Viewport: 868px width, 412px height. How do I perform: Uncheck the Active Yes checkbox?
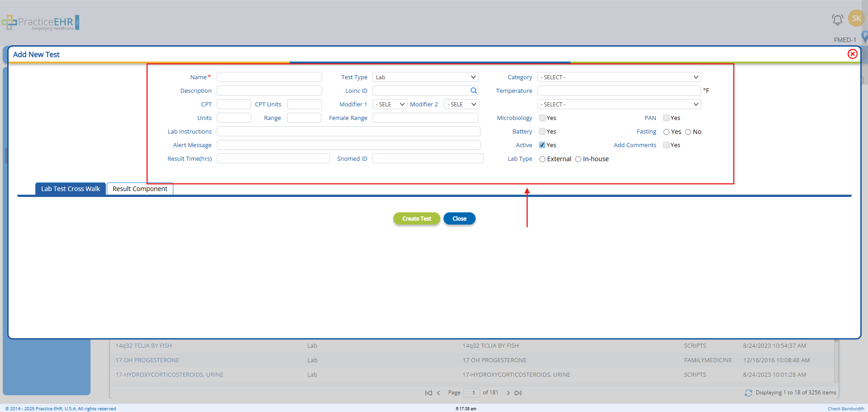pyautogui.click(x=542, y=145)
